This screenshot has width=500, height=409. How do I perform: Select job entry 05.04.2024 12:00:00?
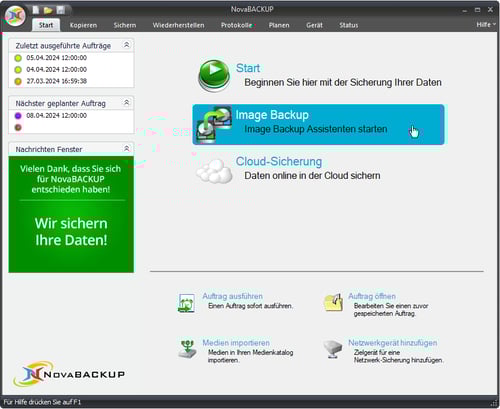[57, 58]
